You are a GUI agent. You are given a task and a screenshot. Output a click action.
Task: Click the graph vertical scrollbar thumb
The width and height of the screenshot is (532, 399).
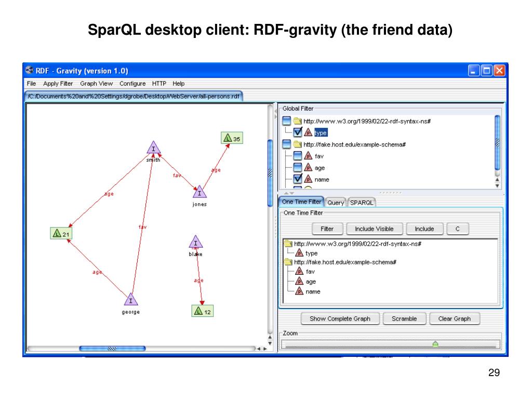pyautogui.click(x=270, y=173)
